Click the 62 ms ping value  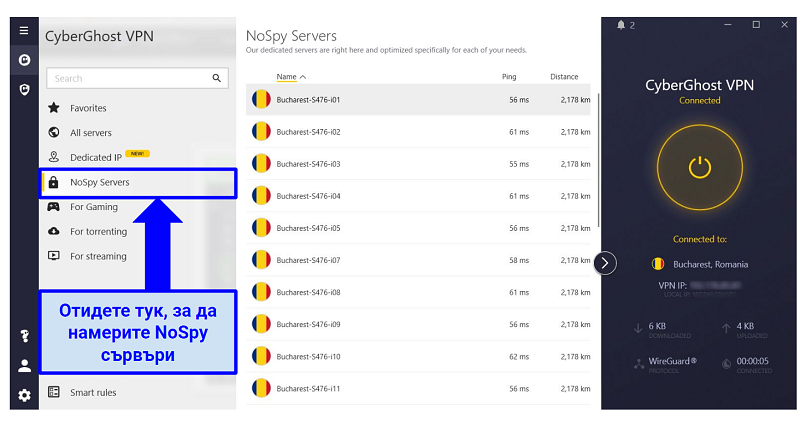click(x=519, y=356)
